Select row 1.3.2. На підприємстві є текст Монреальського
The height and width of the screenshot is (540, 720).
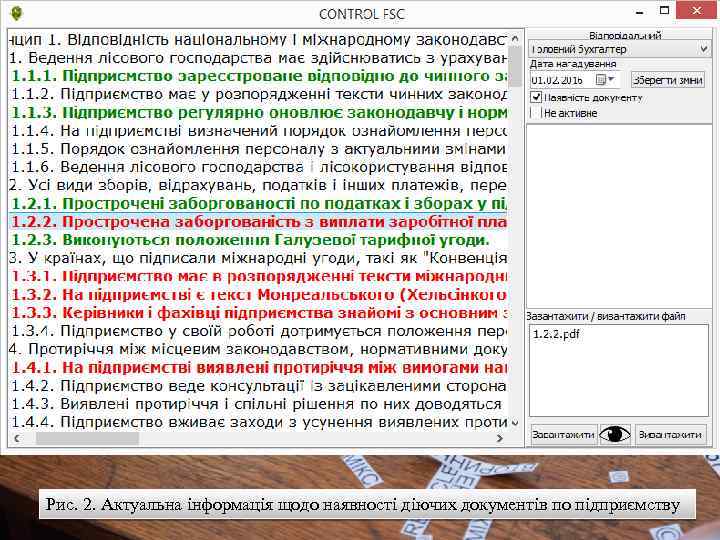pos(258,294)
